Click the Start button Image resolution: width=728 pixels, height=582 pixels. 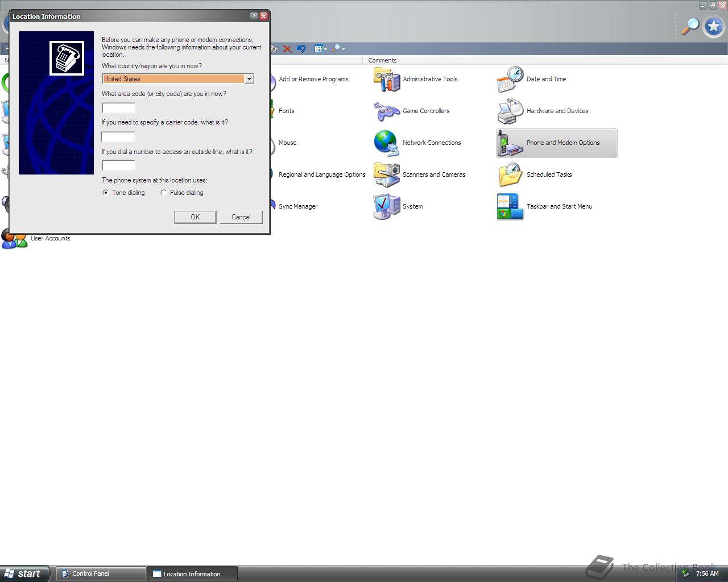point(24,573)
